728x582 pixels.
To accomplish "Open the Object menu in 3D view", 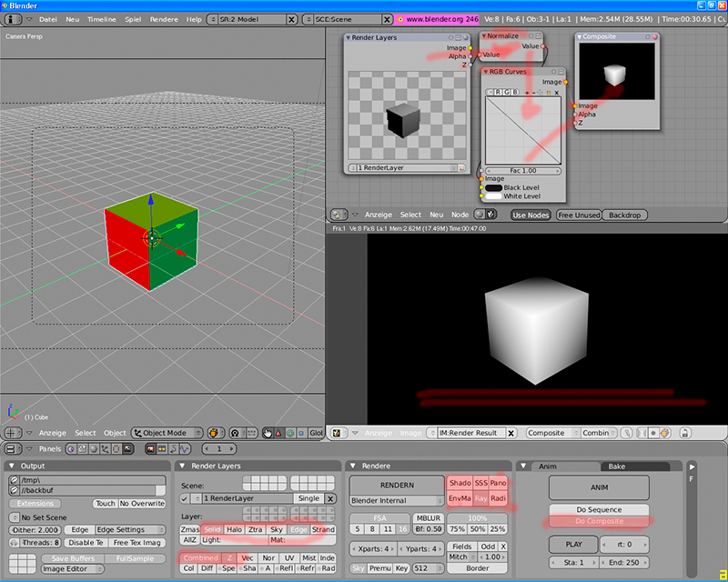I will (x=115, y=433).
